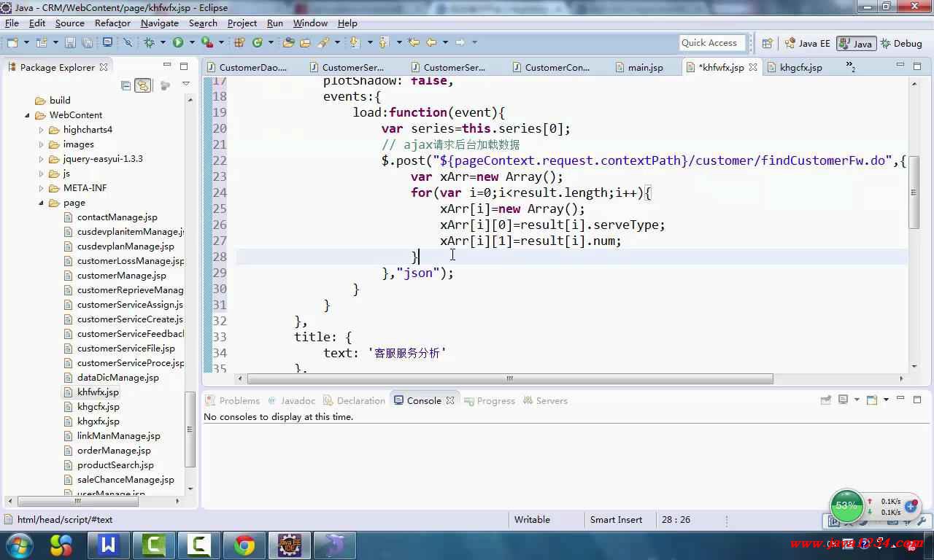Switch to the Debug perspective
The image size is (934, 560).
[902, 43]
